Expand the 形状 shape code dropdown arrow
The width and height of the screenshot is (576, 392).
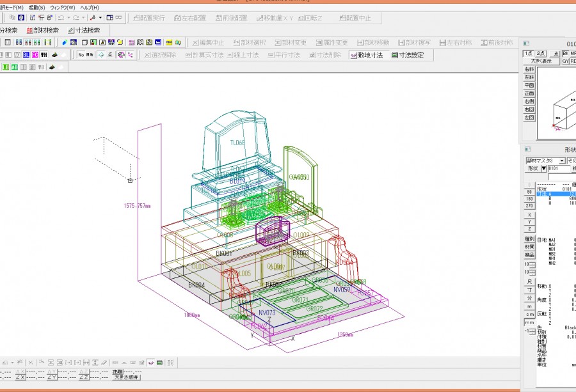pos(543,168)
